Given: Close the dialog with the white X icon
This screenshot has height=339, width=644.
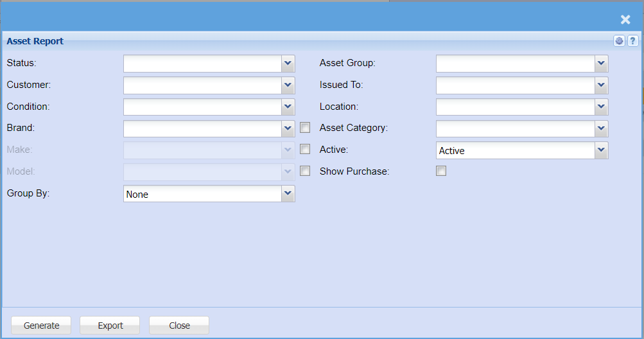Looking at the screenshot, I should tap(625, 20).
